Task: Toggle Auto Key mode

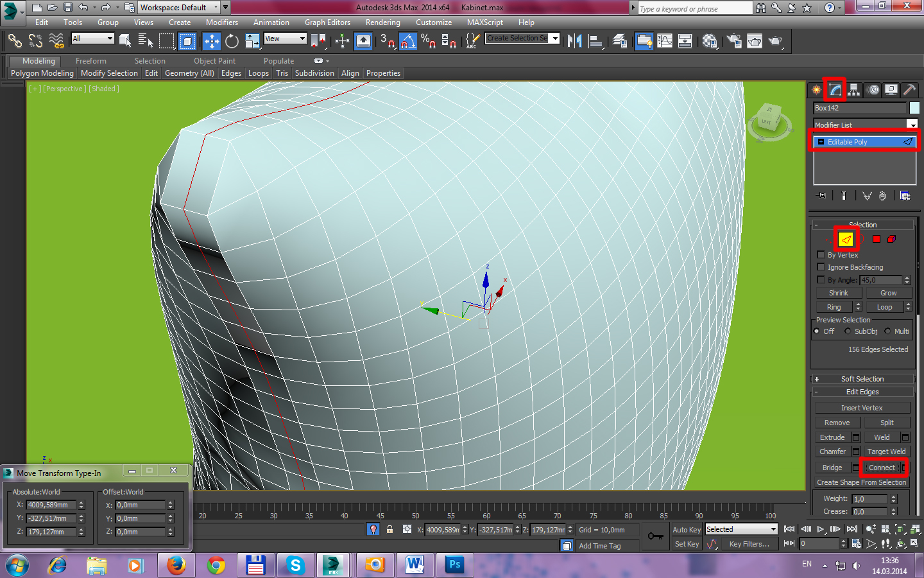Action: tap(687, 530)
